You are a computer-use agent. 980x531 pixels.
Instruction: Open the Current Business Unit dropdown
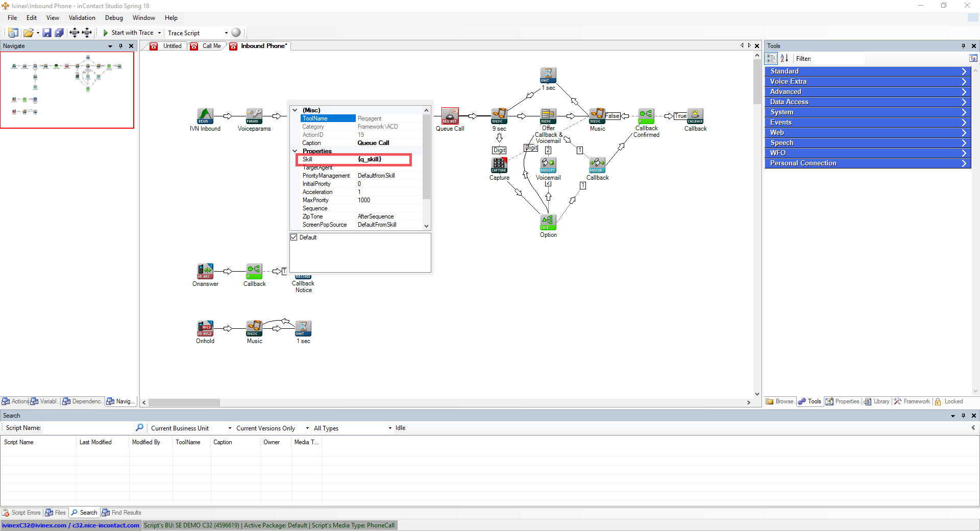(230, 428)
